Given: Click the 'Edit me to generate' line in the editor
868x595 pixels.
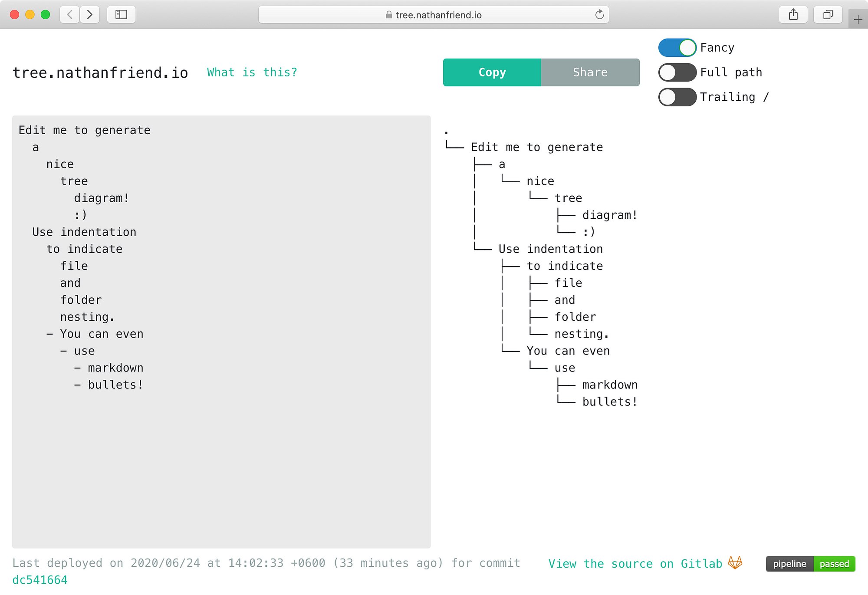Looking at the screenshot, I should pos(85,130).
